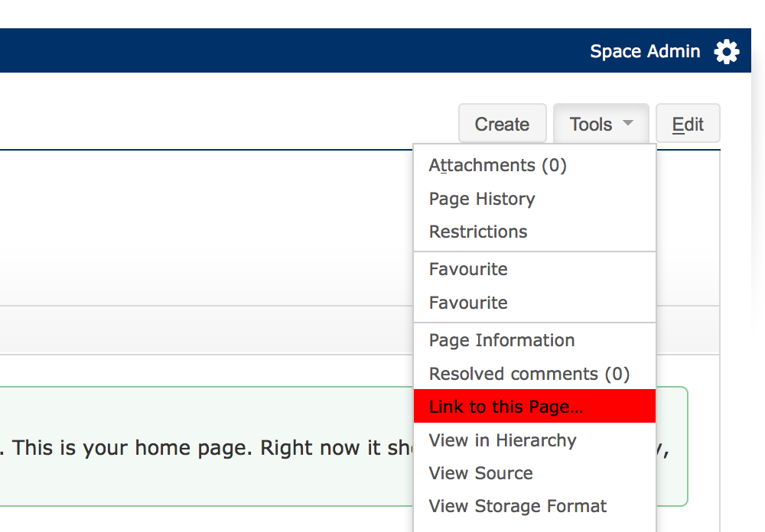Click the Favourite entry just above Page Information
765x532 pixels.
[468, 303]
